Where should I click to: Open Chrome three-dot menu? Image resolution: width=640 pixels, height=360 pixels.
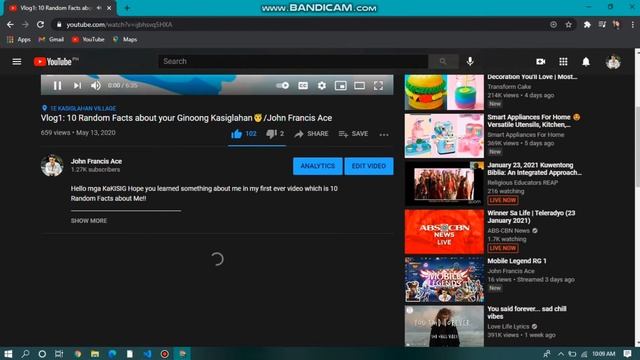(633, 24)
